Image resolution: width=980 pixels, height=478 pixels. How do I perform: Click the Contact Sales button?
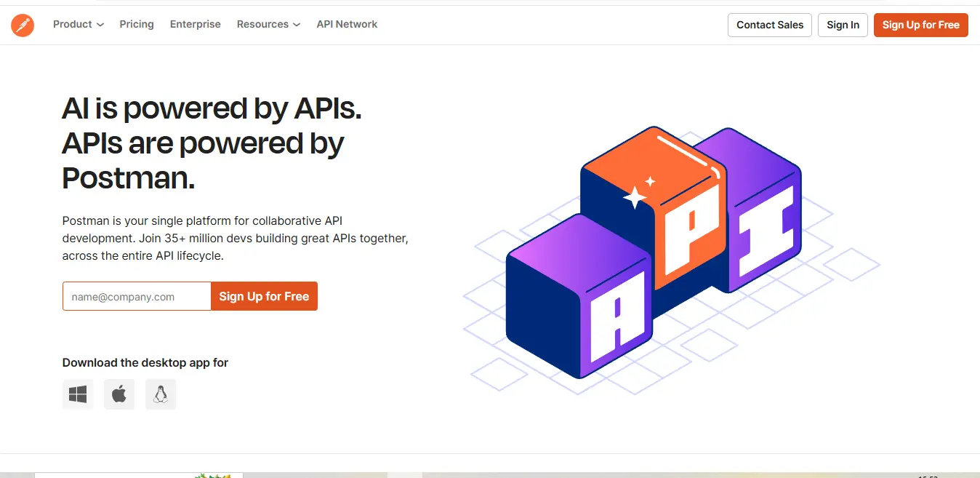(x=770, y=25)
